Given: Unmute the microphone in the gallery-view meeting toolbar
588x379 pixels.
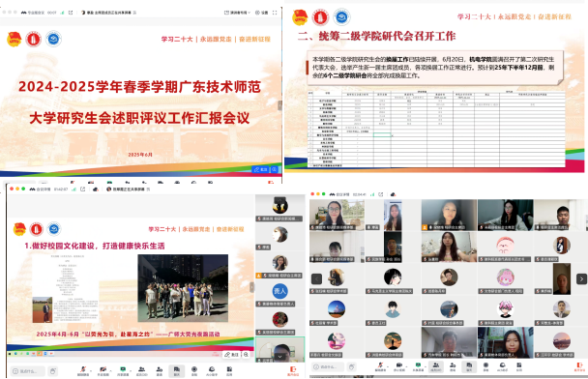Looking at the screenshot, I should [380, 365].
